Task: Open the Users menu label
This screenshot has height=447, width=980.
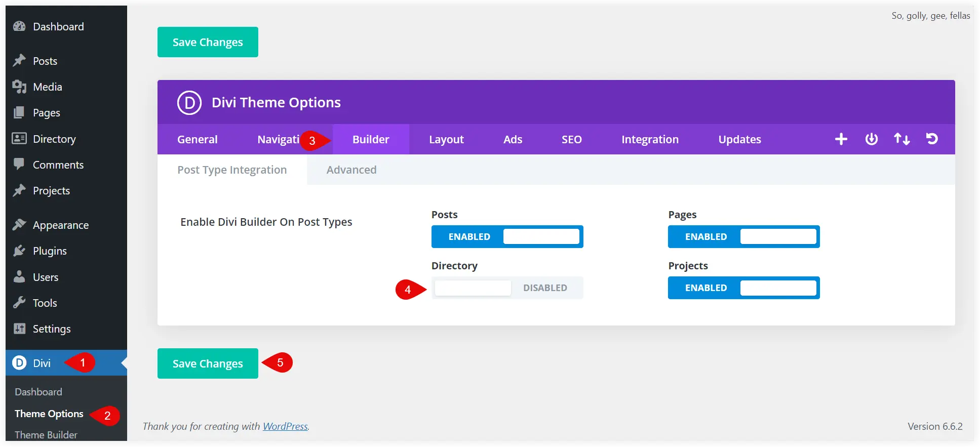Action: (x=46, y=277)
